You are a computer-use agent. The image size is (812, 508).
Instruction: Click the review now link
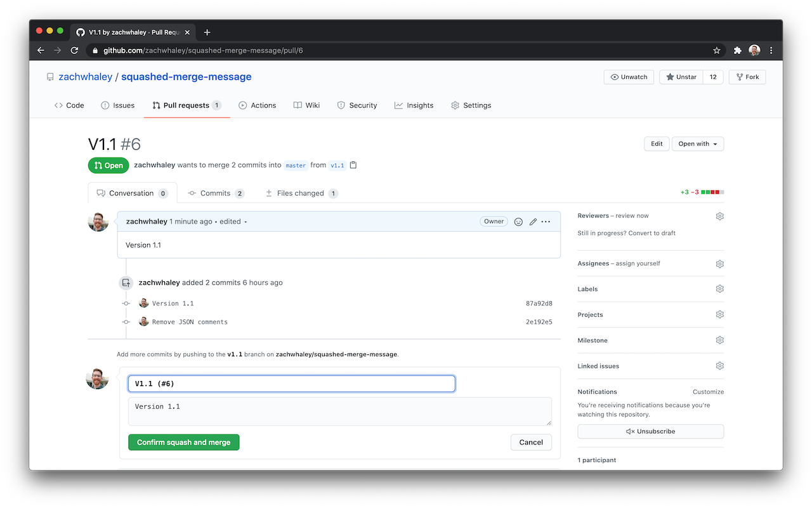click(632, 216)
